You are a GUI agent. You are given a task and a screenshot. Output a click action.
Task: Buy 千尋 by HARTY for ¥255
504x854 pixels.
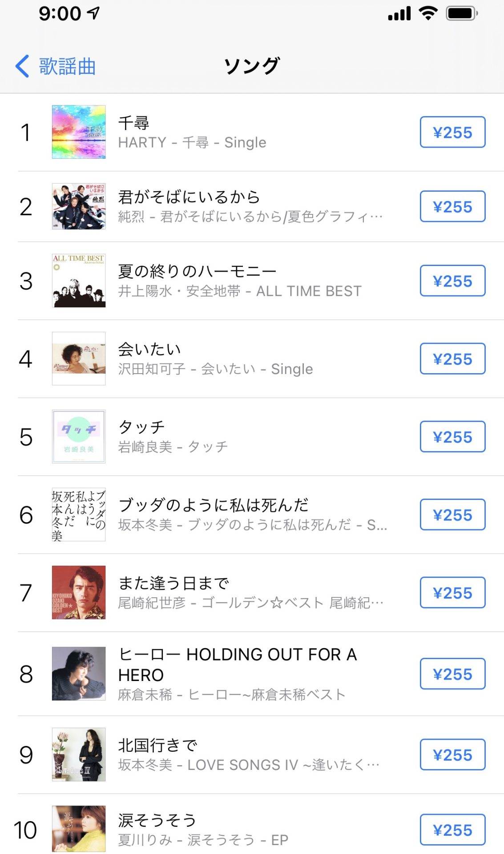click(x=452, y=132)
